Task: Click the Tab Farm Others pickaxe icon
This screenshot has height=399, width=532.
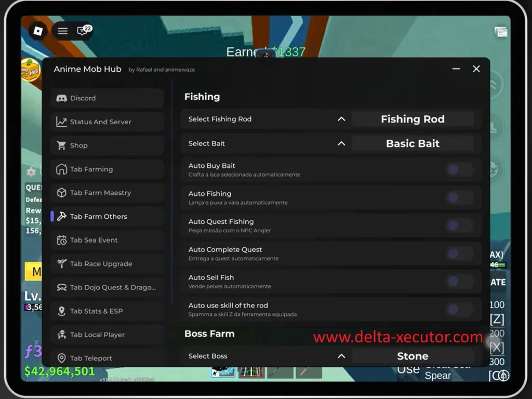Action: (x=61, y=217)
